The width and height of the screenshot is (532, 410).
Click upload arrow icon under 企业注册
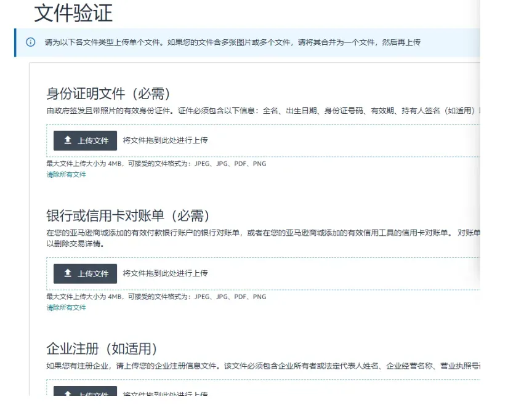coord(68,393)
